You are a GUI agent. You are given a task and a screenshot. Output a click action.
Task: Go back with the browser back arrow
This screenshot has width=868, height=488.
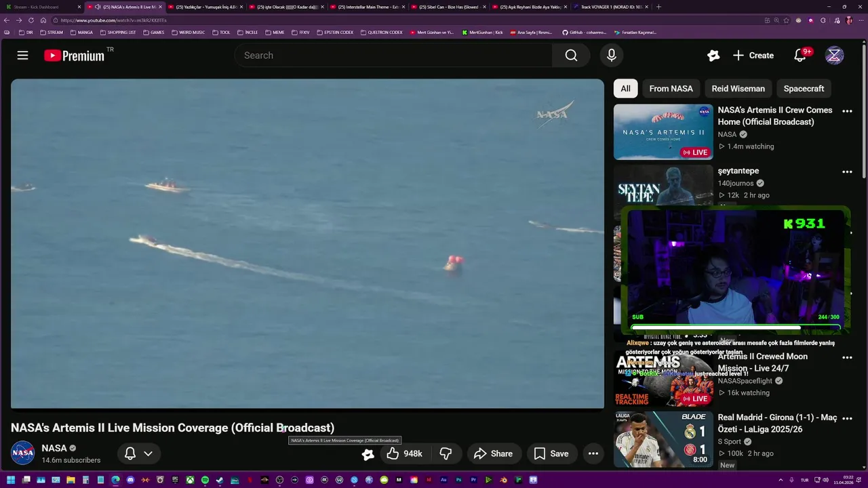click(7, 20)
